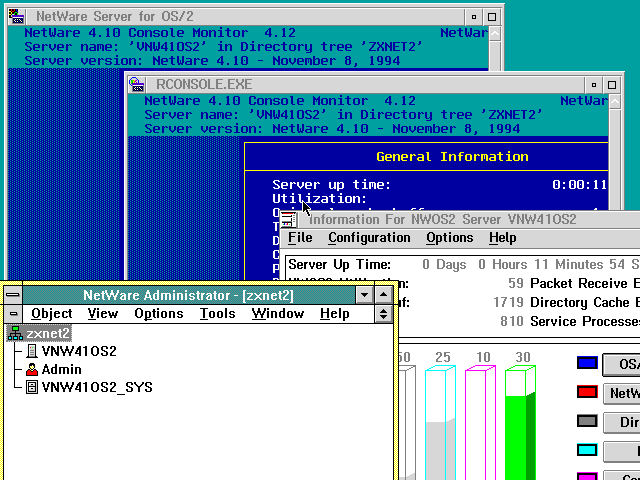Click the cyan bar graph labeled 25
The height and width of the screenshot is (480, 640).
click(x=440, y=423)
